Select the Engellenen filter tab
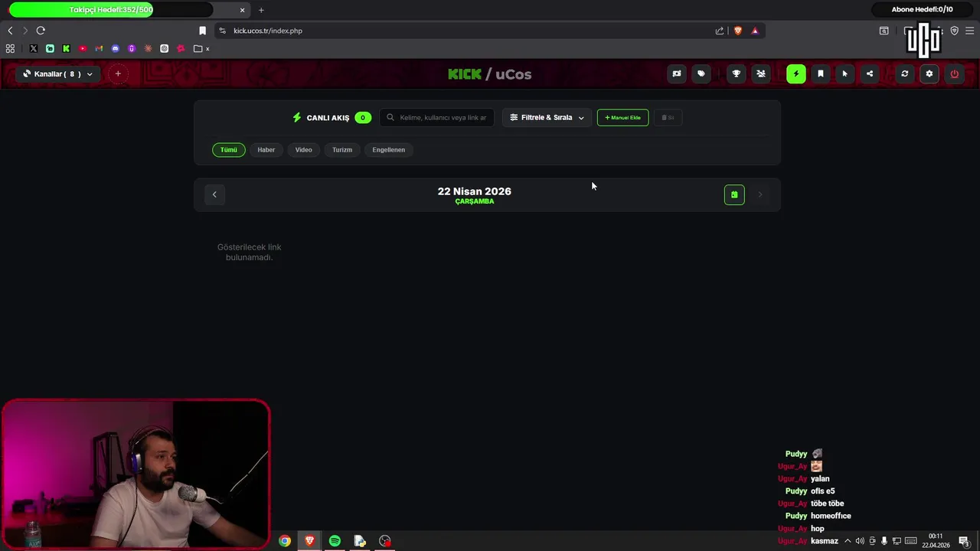Image resolution: width=980 pixels, height=551 pixels. [389, 150]
